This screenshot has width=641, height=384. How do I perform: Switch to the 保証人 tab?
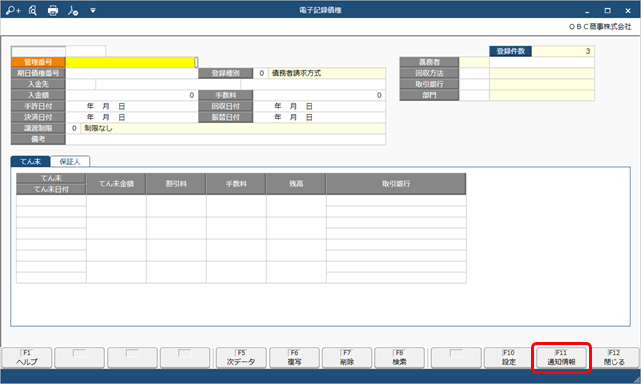pyautogui.click(x=70, y=162)
